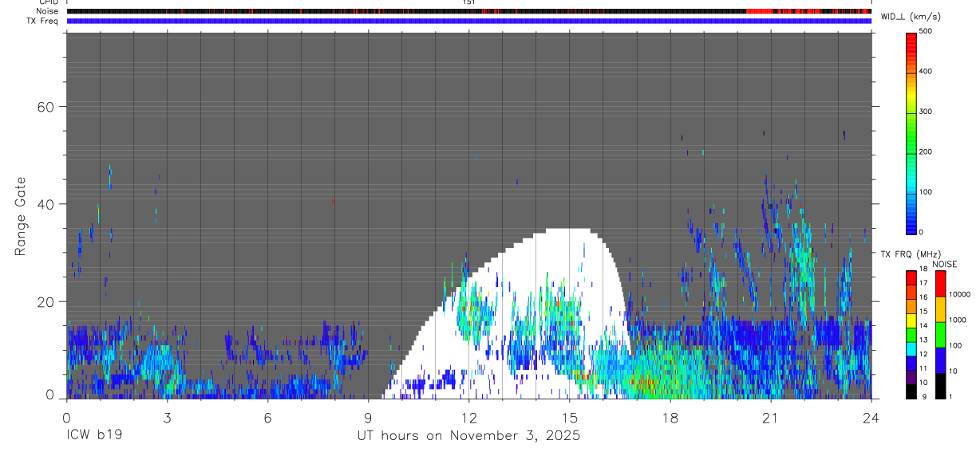Click the NOISE legend title
This screenshot has height=452, width=980.
945,264
